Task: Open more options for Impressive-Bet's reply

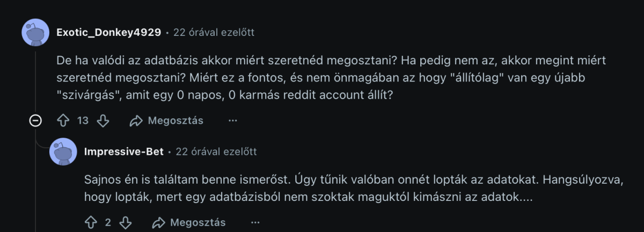Action: click(255, 222)
